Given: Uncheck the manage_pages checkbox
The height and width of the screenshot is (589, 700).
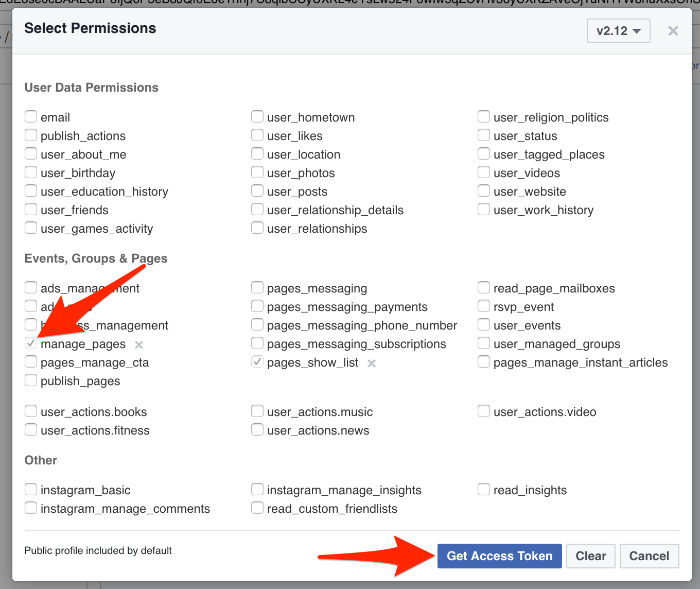Looking at the screenshot, I should (x=31, y=343).
